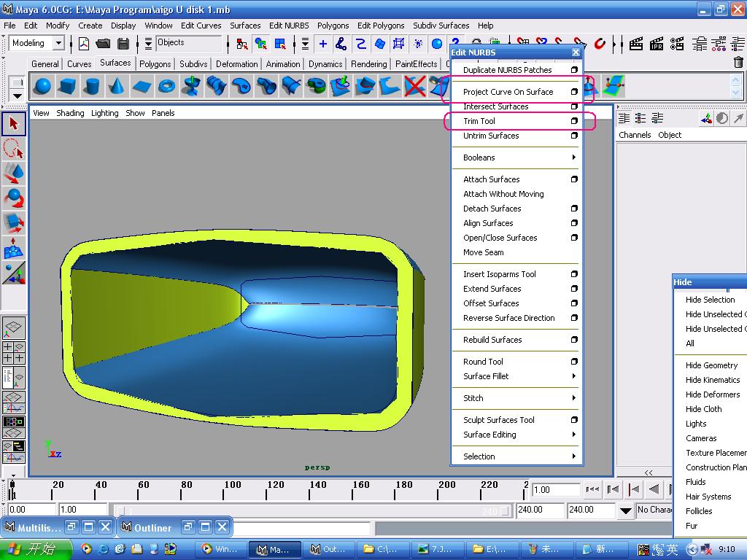Click the playback range slider bar

314,511
